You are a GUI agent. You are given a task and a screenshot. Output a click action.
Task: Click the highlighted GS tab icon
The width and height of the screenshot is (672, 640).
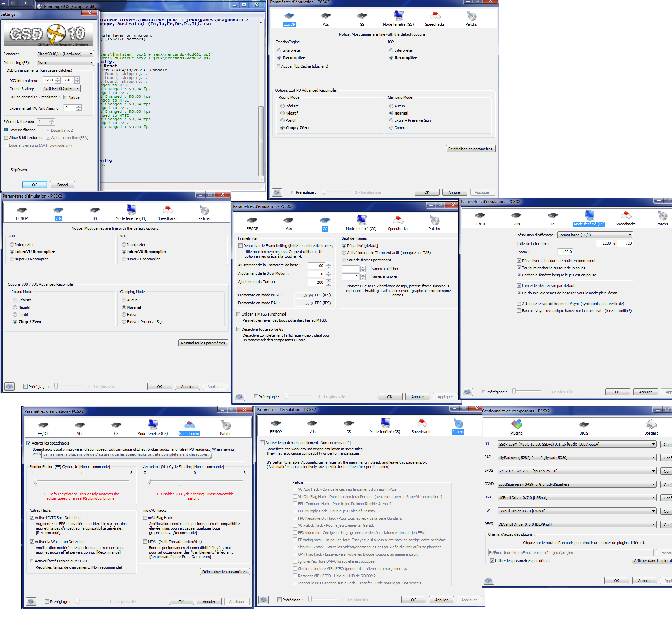[x=325, y=220]
